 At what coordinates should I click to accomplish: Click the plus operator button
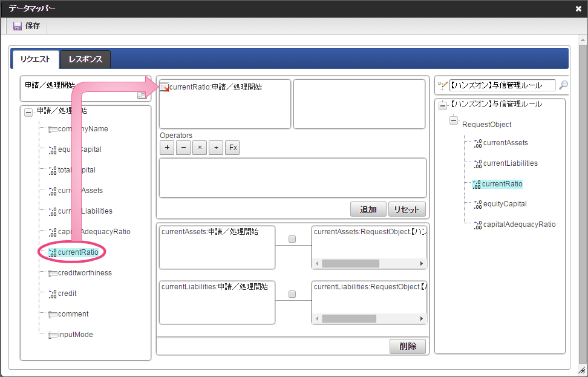point(167,148)
